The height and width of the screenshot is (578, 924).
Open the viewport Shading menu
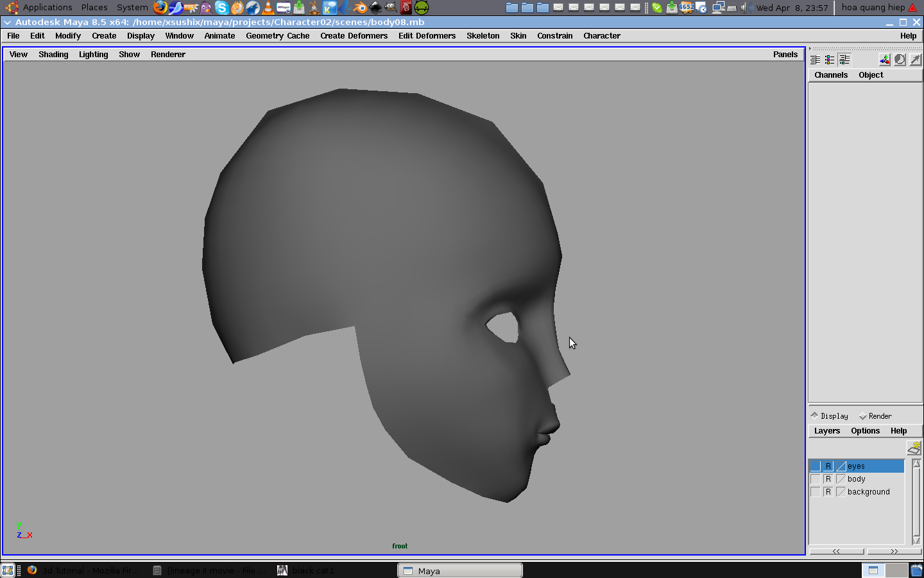pos(53,55)
